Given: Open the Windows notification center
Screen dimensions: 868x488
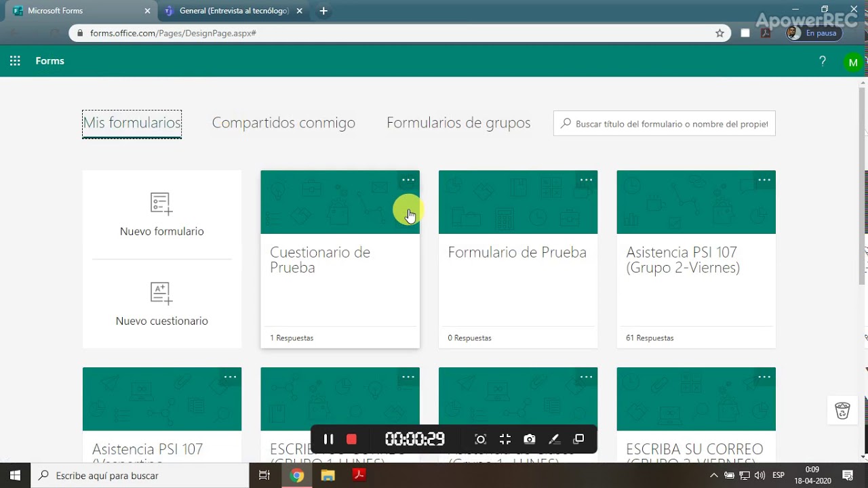Looking at the screenshot, I should 848,475.
